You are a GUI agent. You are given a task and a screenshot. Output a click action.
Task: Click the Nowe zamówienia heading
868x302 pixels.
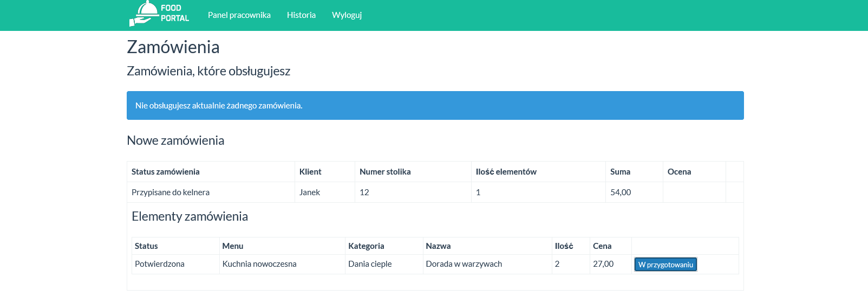click(x=175, y=140)
